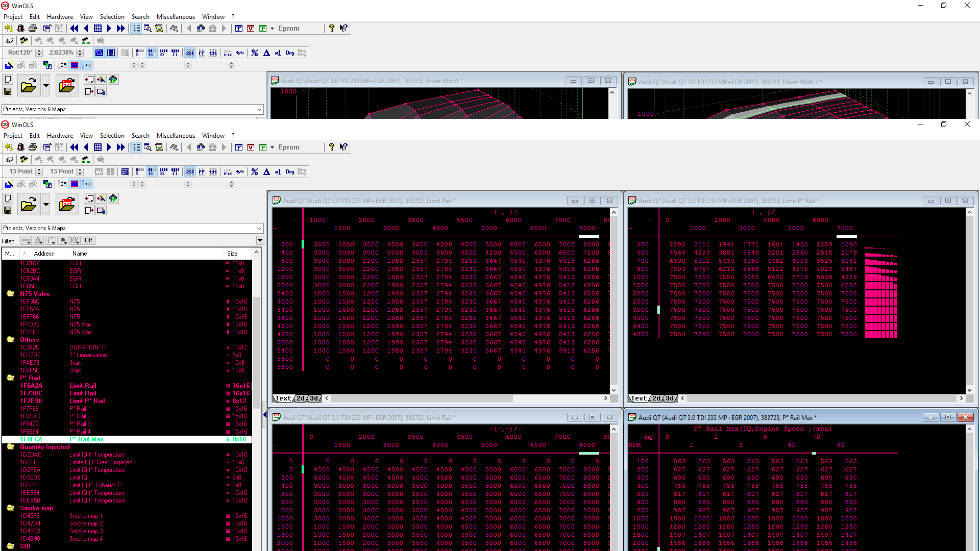Select the Limit P* Rail map entry
This screenshot has height=551, width=980.
(x=87, y=401)
